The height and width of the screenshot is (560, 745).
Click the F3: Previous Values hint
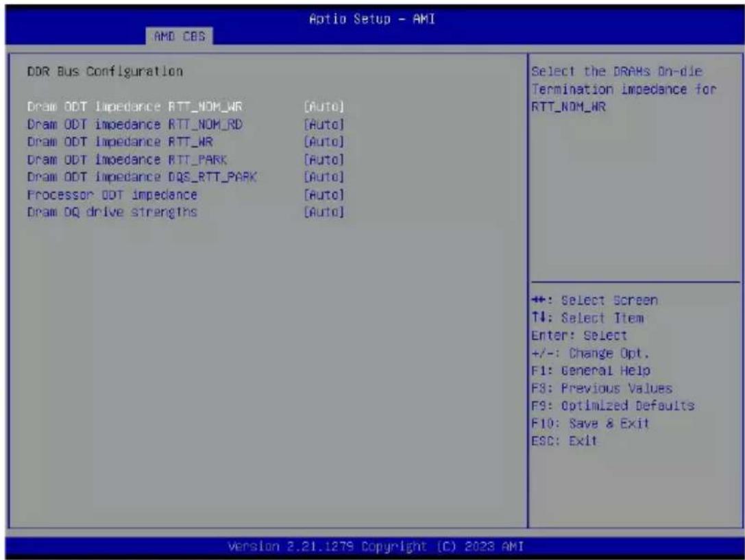[602, 388]
